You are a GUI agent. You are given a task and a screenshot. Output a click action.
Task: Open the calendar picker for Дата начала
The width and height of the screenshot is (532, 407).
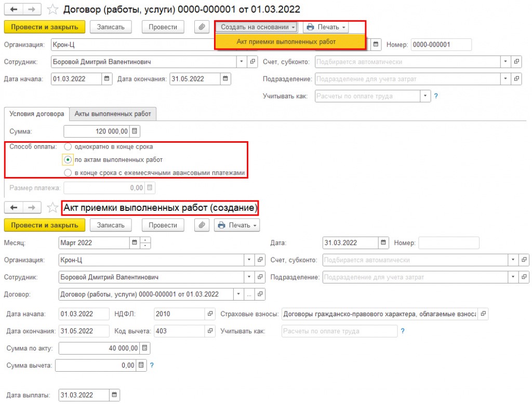[x=107, y=79]
